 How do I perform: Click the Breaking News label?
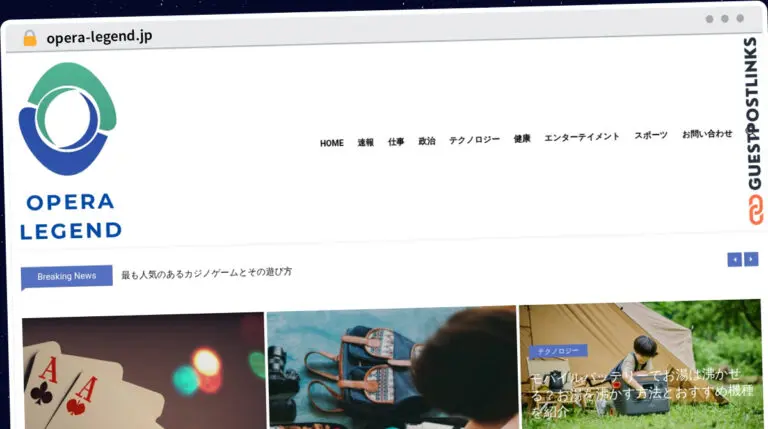(67, 276)
